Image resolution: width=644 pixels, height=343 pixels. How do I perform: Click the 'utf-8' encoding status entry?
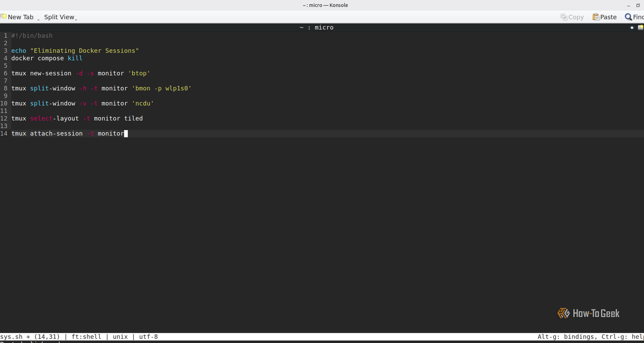tap(148, 337)
